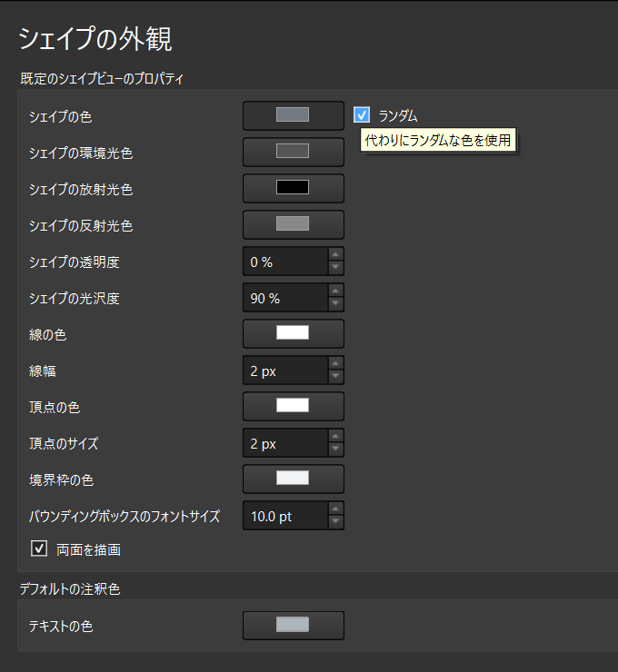Open the シェイプの環境光色 color picker

(x=294, y=153)
